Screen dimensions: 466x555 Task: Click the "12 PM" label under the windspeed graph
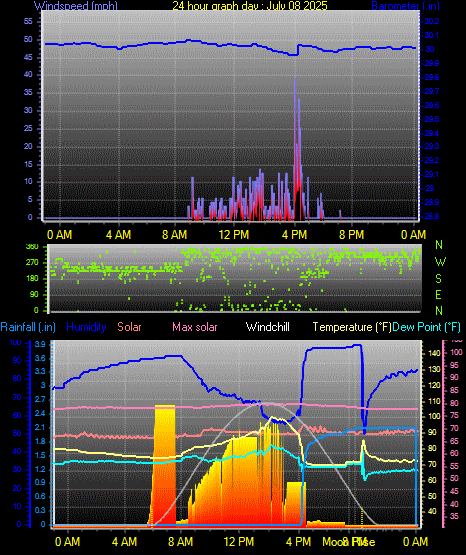click(234, 235)
